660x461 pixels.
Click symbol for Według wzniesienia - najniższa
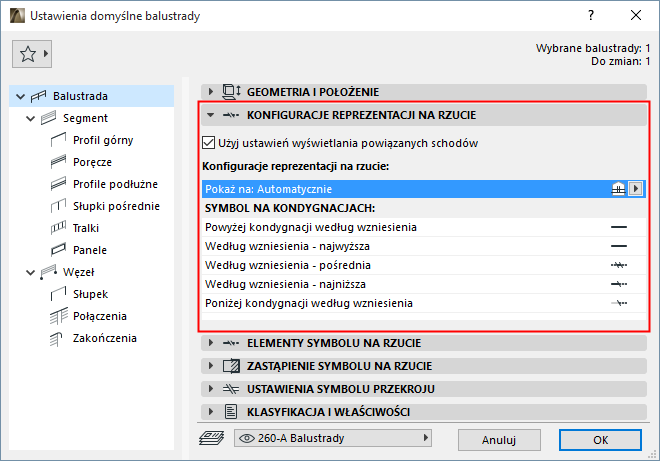(619, 284)
